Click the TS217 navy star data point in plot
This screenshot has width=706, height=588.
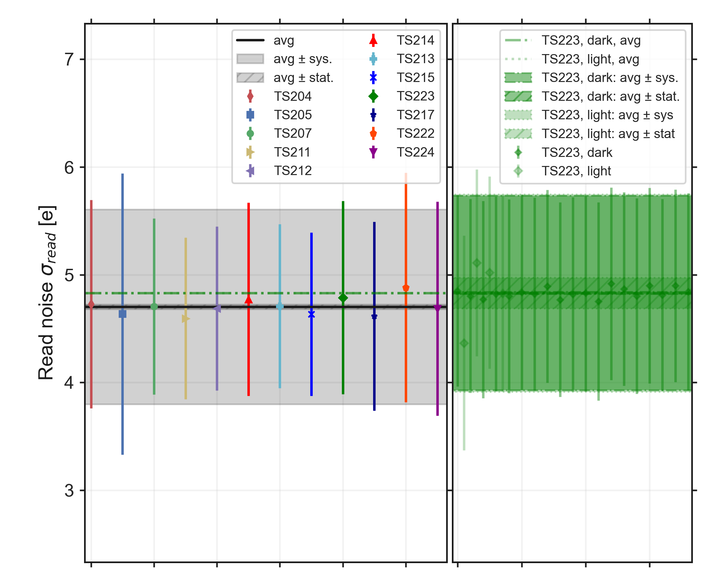click(374, 317)
